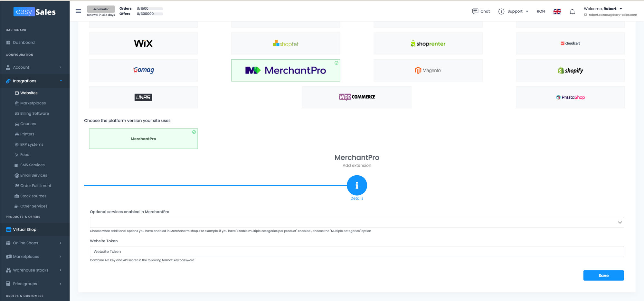Click the Price groups calculator icon
This screenshot has height=301, width=644.
[x=8, y=284]
